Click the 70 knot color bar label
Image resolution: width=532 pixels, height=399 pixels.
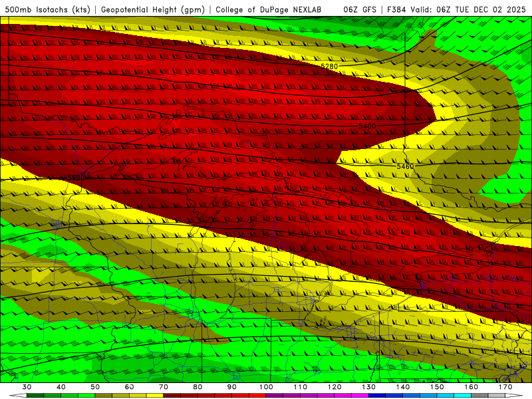pos(164,387)
